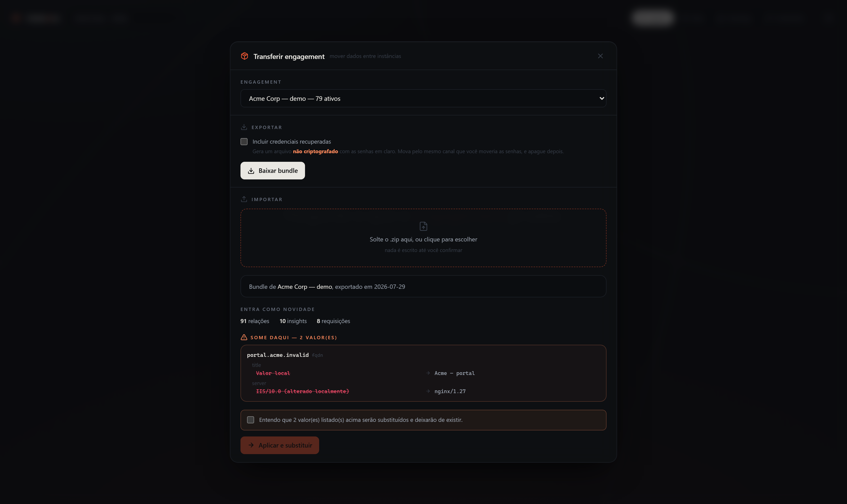Viewport: 847px width, 504px height.
Task: Click the arrow icon before Acme – portal
Action: [x=428, y=373]
